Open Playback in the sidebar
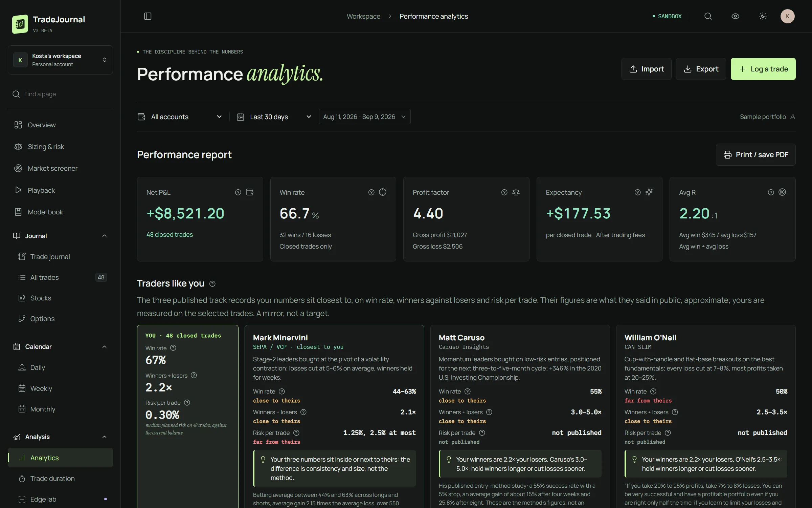The width and height of the screenshot is (812, 508). click(60, 190)
